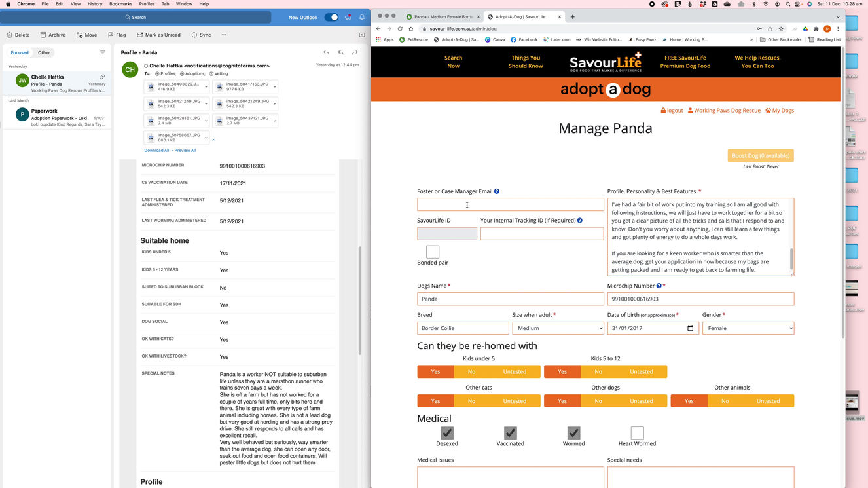
Task: Select No for Other cats
Action: [471, 401]
